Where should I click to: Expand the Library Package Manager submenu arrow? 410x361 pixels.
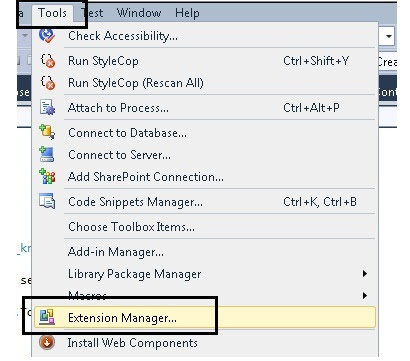click(x=365, y=274)
